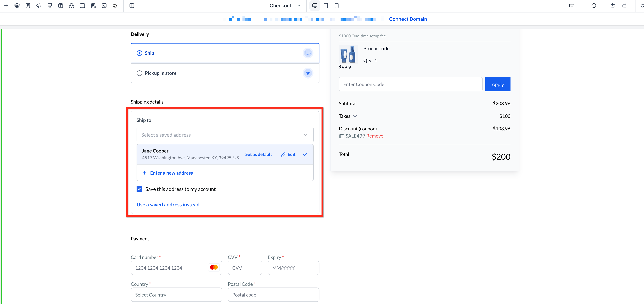Open the typography T icon

[x=60, y=5]
